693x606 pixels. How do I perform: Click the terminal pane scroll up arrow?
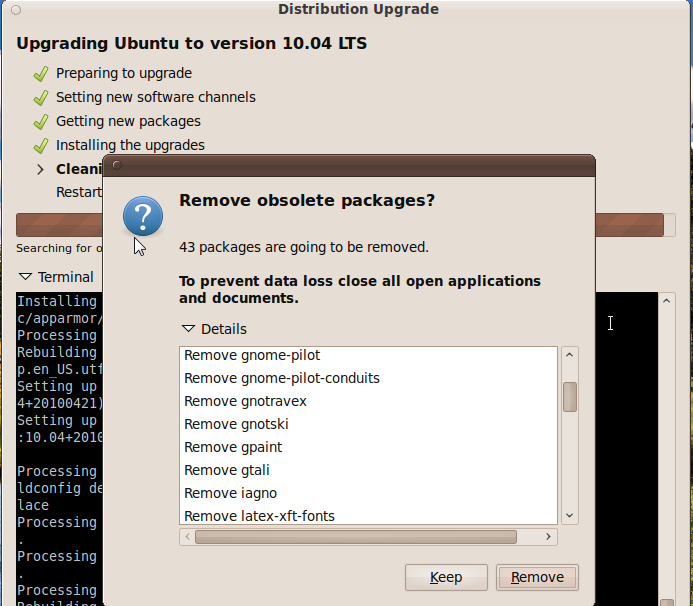click(666, 301)
